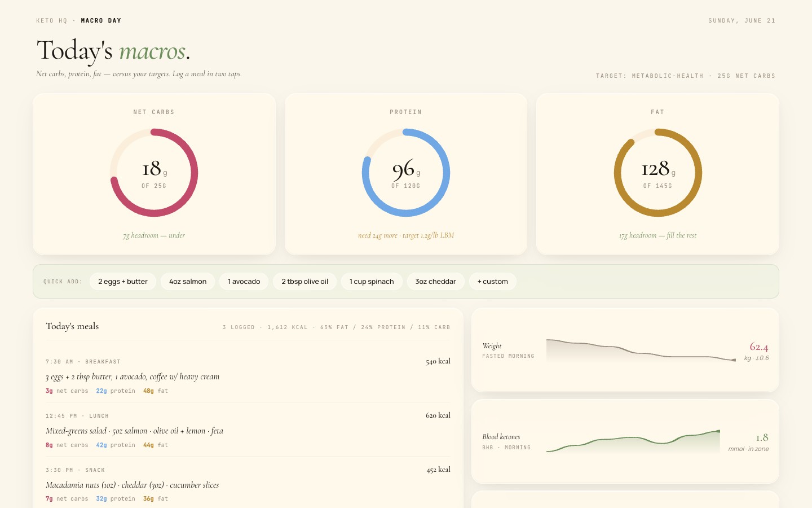Click the '3:30 PM · SNACK' label
This screenshot has height=508, width=812.
click(76, 470)
